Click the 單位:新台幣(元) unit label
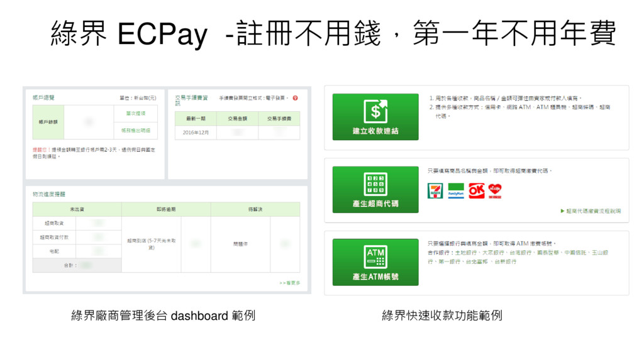The height and width of the screenshot is (362, 644). point(138,98)
